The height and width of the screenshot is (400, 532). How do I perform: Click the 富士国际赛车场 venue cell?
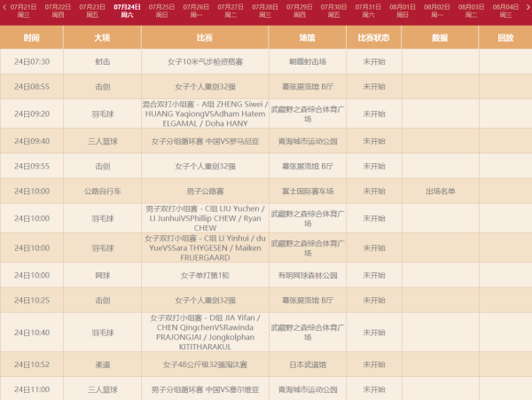point(308,192)
